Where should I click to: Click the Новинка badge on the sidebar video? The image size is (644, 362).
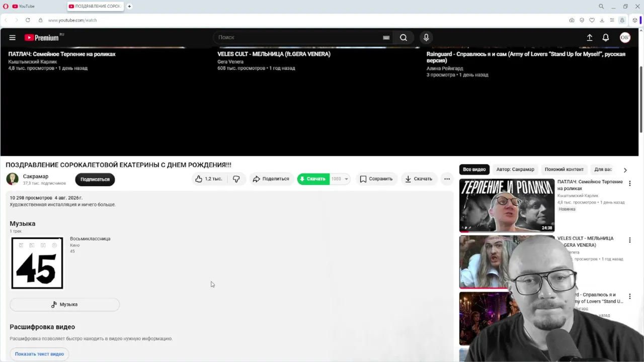pyautogui.click(x=567, y=209)
